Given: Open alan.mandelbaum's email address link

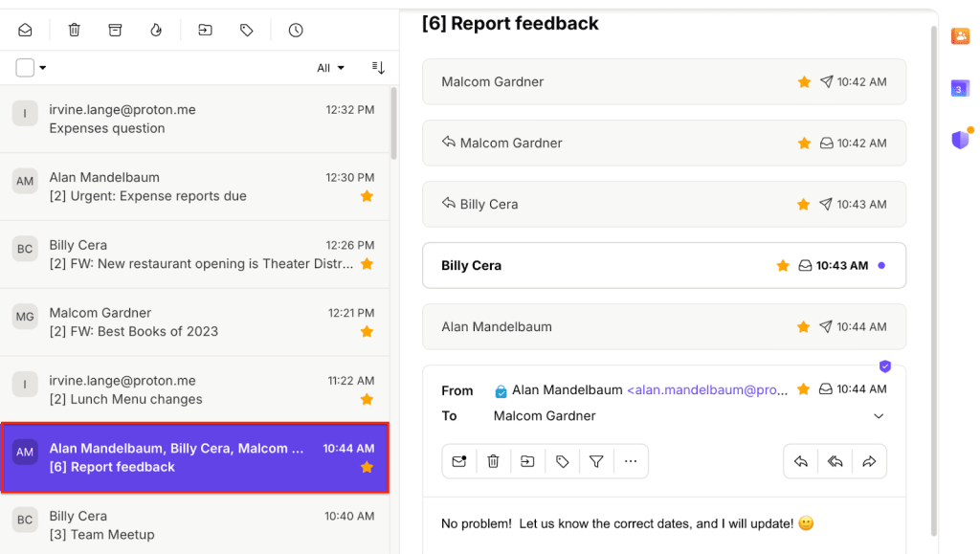Looking at the screenshot, I should [x=708, y=389].
